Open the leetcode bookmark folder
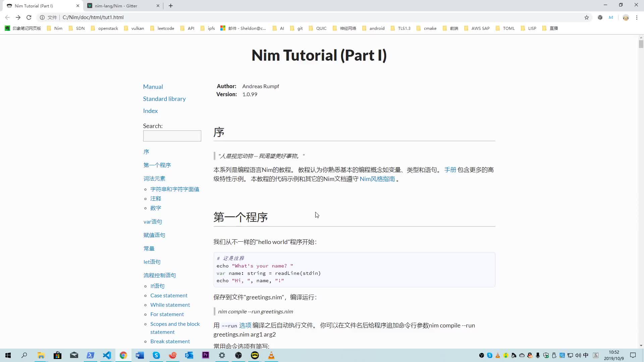Viewport: 644px width, 362px height. click(162, 28)
